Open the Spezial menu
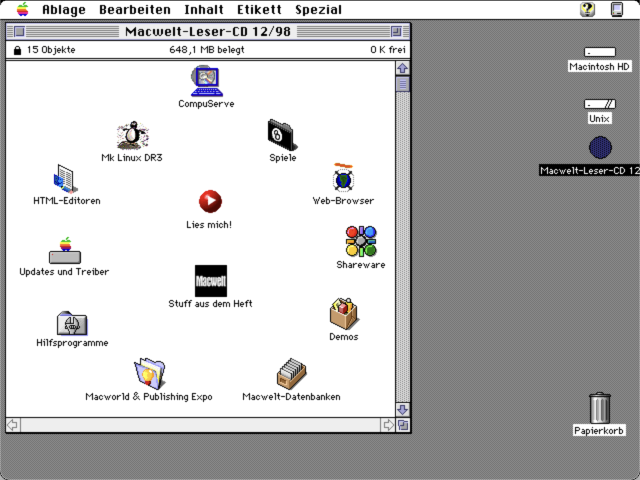The image size is (640, 480). pyautogui.click(x=319, y=9)
